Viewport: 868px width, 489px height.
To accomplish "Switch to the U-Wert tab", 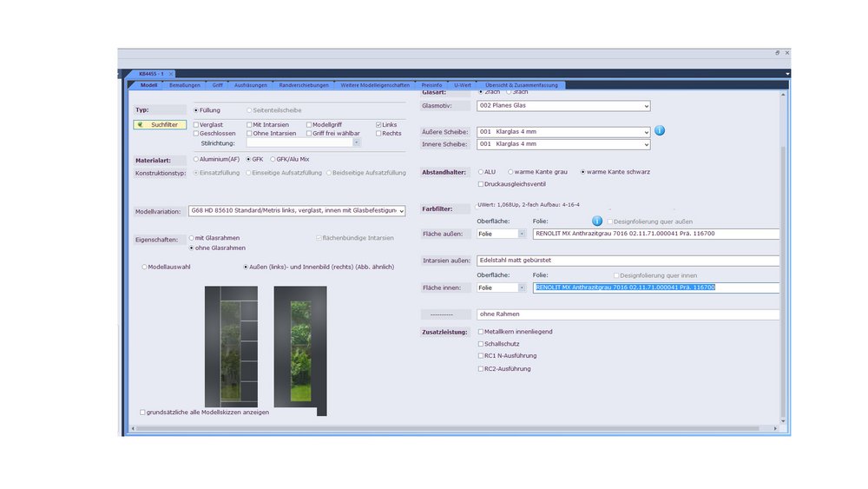I will pos(463,85).
